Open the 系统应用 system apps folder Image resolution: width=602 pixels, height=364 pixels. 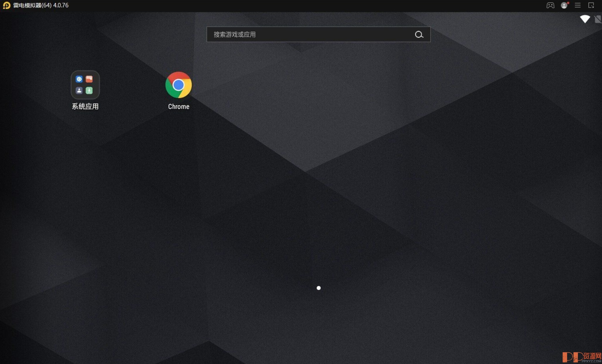click(x=85, y=85)
